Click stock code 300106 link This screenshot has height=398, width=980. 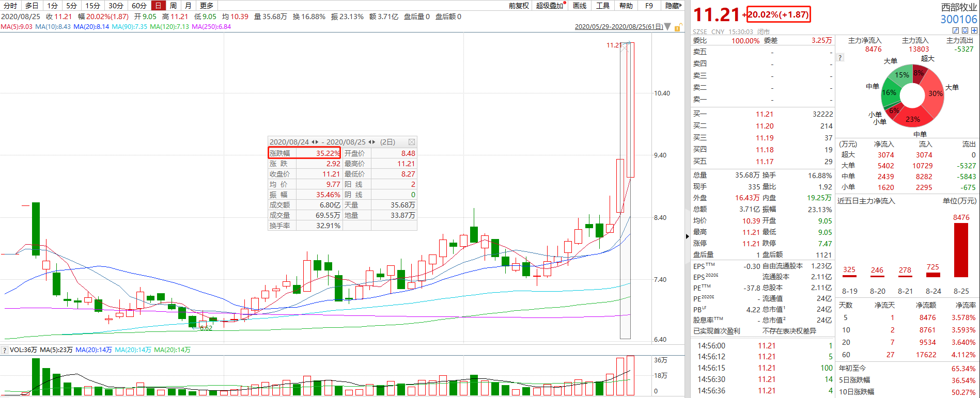point(958,20)
